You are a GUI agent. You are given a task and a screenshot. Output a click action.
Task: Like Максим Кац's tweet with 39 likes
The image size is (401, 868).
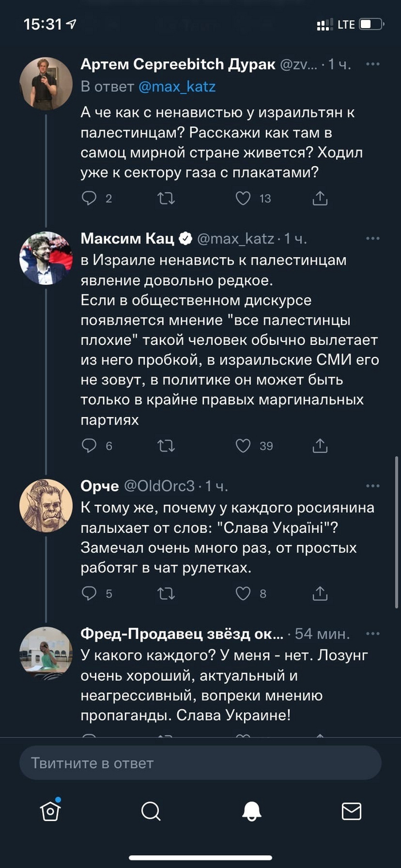[x=243, y=445]
